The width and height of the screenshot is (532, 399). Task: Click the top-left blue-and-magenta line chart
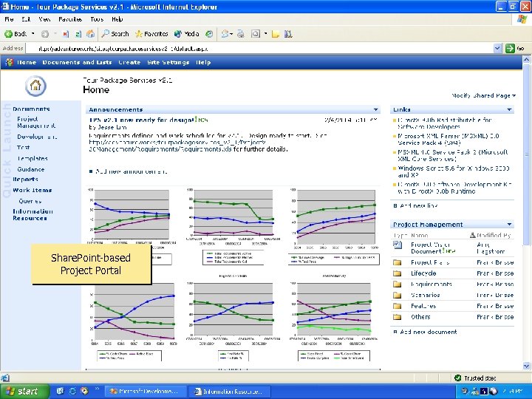click(x=132, y=215)
